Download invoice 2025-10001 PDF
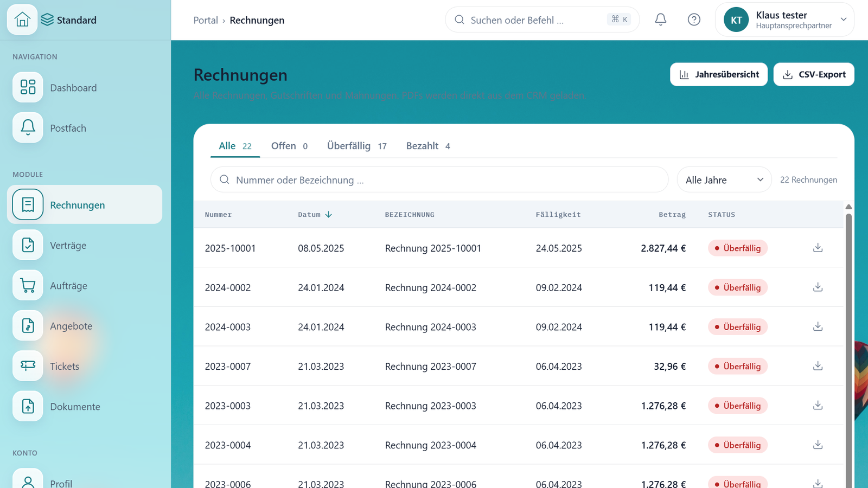Screen dimensions: 868x488 point(818,248)
